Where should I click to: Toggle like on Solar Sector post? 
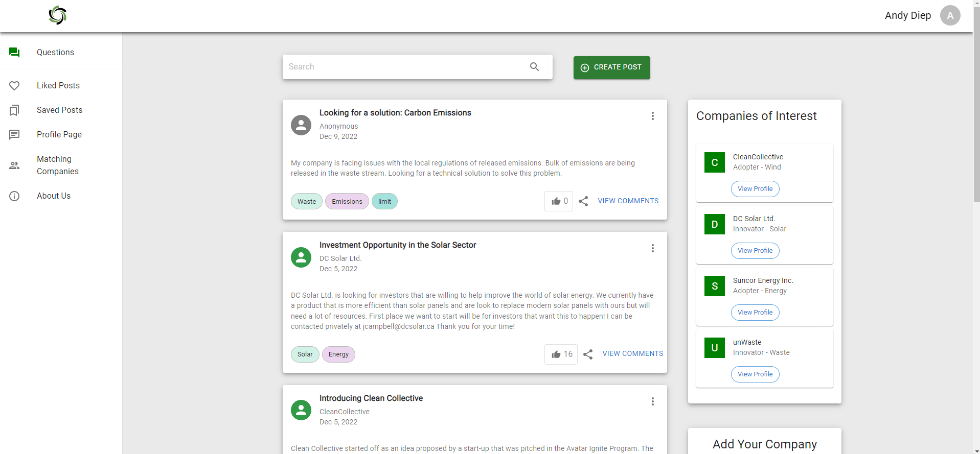[561, 354]
